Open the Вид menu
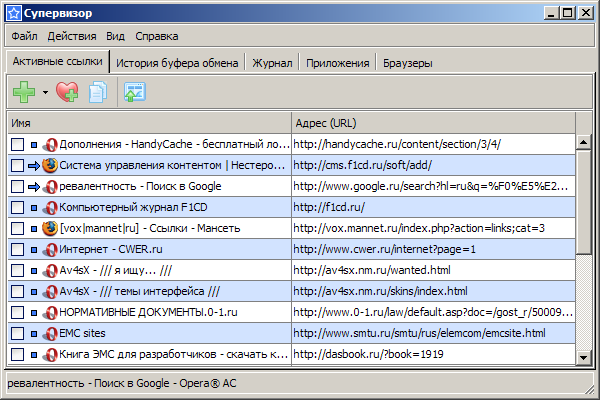The width and height of the screenshot is (600, 400). point(115,36)
